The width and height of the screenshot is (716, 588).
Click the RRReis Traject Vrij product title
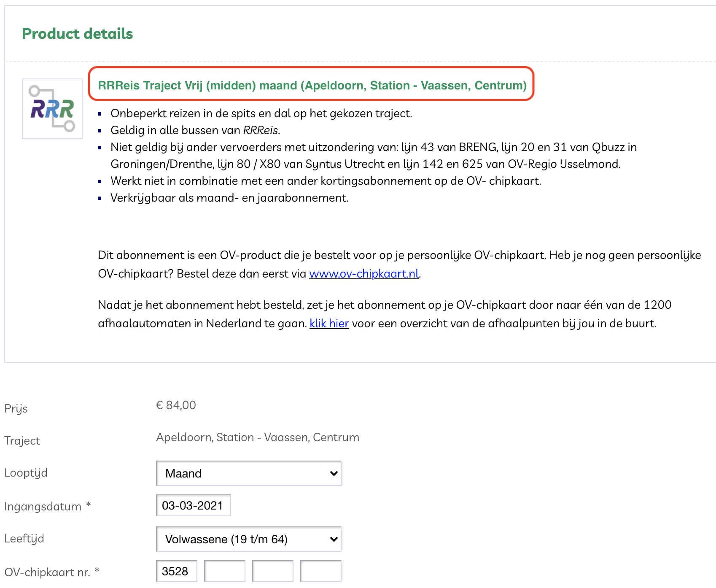[x=312, y=85]
